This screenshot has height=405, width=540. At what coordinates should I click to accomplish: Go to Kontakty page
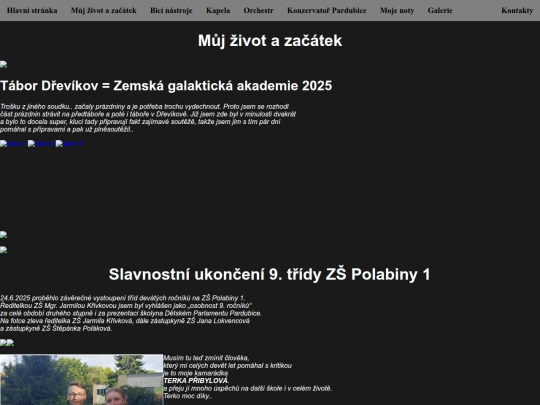(x=517, y=10)
